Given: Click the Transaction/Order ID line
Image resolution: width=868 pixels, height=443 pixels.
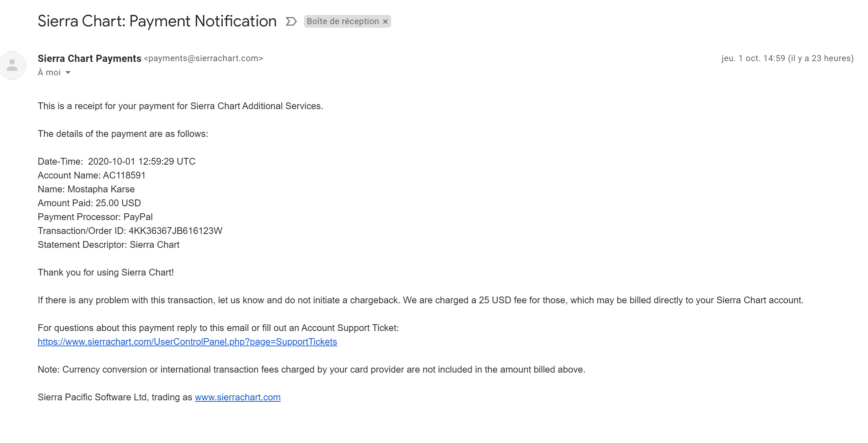Looking at the screenshot, I should pos(130,231).
